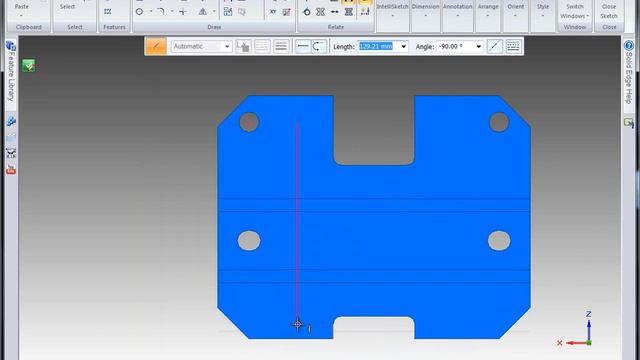Click the top-right hole on the part

(499, 122)
